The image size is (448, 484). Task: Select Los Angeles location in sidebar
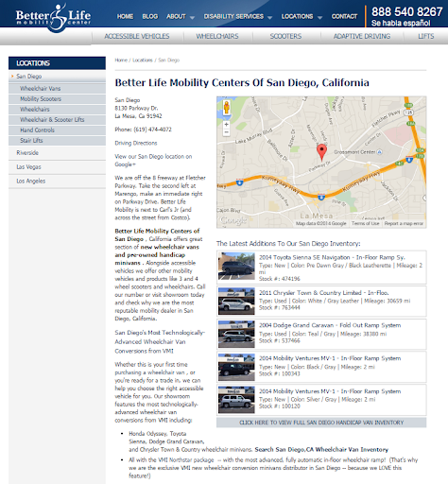point(57,181)
